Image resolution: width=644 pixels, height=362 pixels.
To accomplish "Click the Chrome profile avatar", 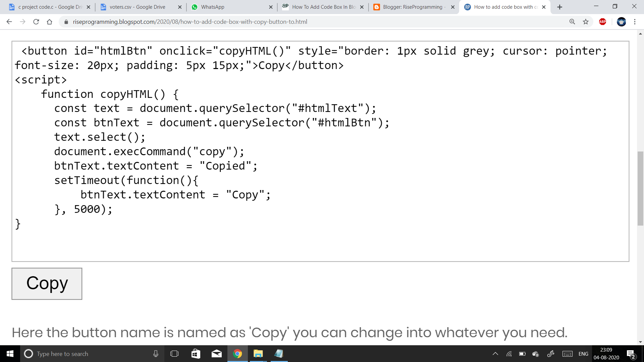I will coord(622,22).
